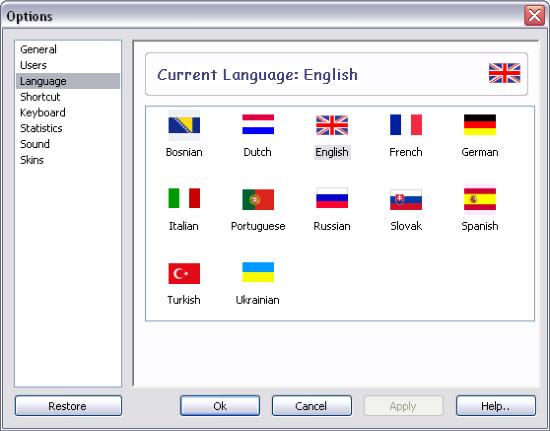The image size is (550, 431).
Task: Click the Dutch language label
Action: point(257,152)
